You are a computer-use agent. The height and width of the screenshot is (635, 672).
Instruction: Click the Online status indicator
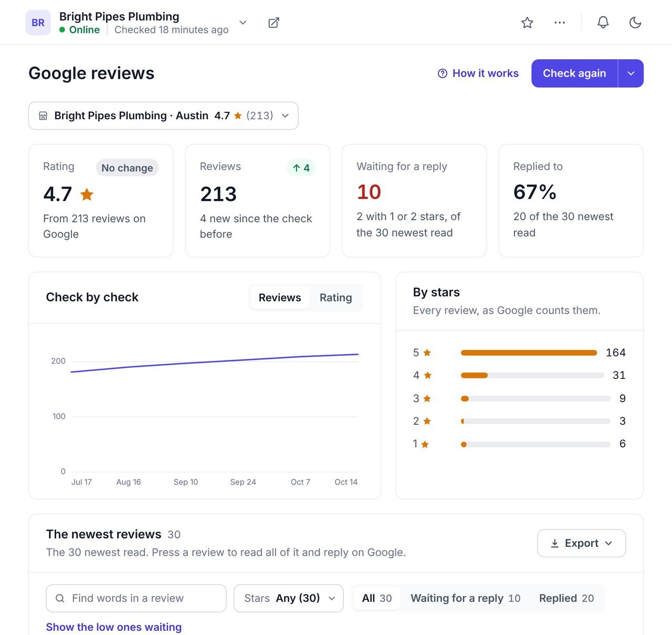click(80, 30)
